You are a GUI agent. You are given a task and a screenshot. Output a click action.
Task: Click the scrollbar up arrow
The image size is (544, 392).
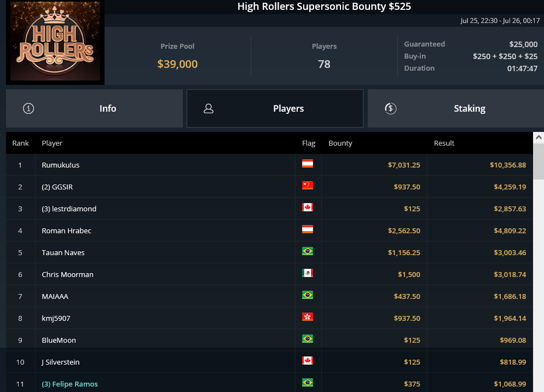click(x=539, y=137)
